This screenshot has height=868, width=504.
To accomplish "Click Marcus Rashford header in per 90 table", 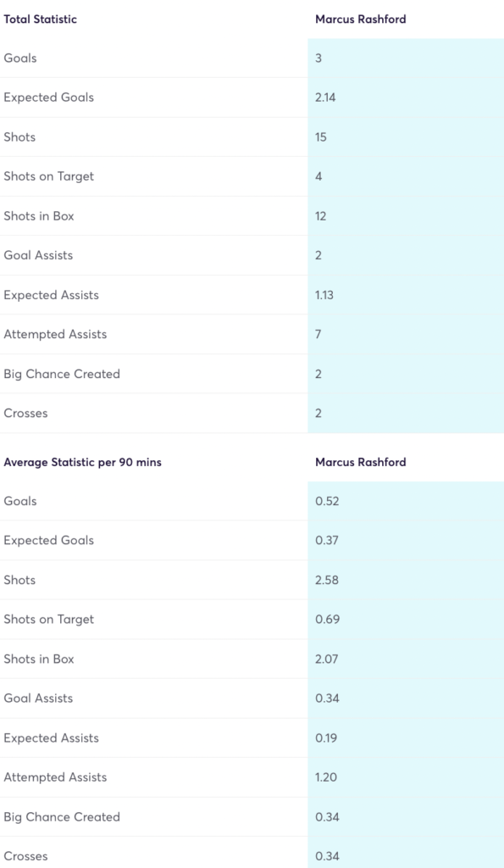I will pyautogui.click(x=360, y=462).
